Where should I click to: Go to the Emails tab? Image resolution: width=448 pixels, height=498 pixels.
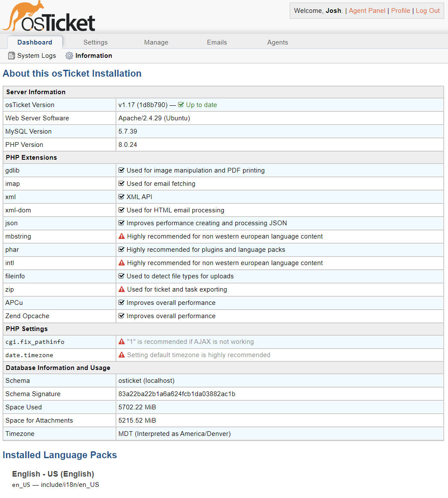[x=217, y=42]
